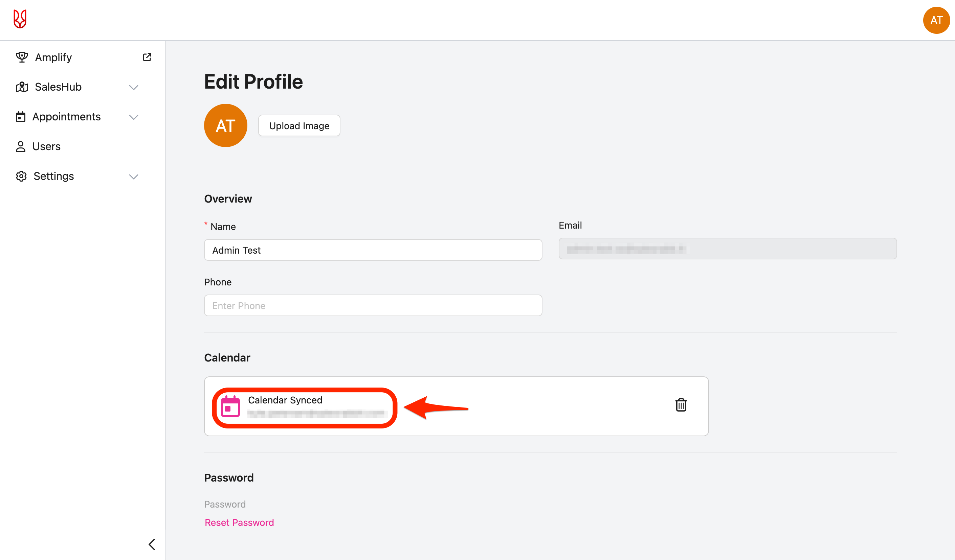
Task: Click the Reset Password link
Action: 239,522
